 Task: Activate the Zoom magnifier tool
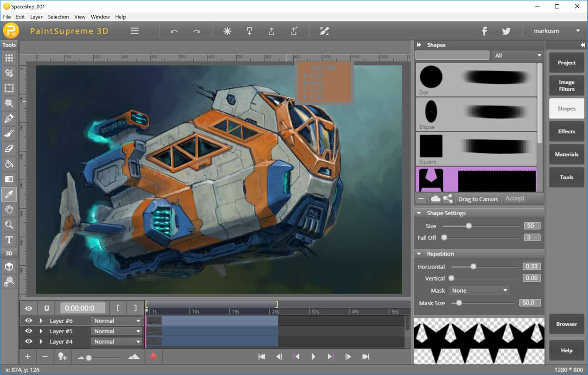[x=9, y=225]
